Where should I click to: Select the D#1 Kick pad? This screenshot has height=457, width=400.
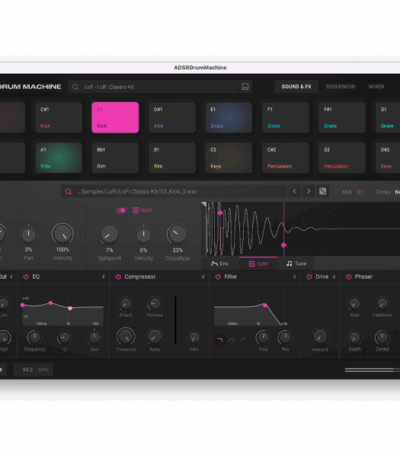click(172, 118)
